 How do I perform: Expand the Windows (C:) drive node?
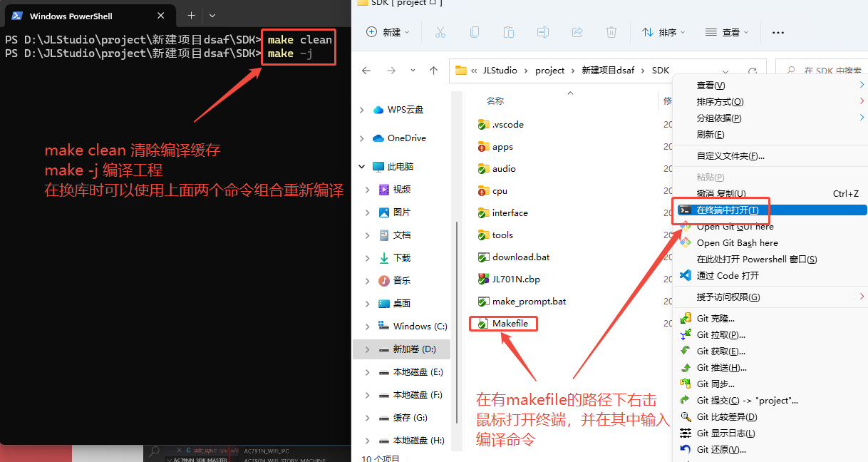368,326
